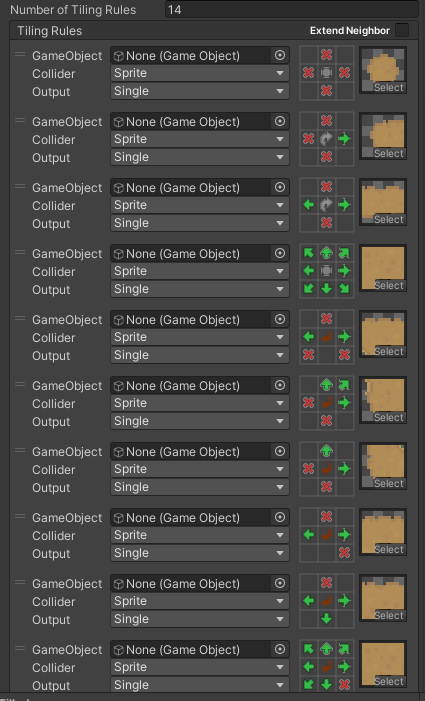425x701 pixels.
Task: Select sprite for the ninth tiling rule
Action: coord(388,615)
